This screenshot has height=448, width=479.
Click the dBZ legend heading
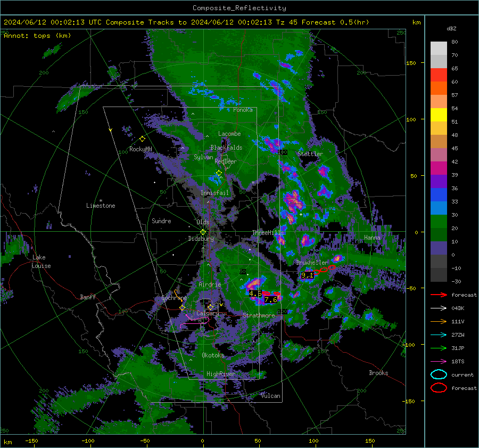coord(451,29)
